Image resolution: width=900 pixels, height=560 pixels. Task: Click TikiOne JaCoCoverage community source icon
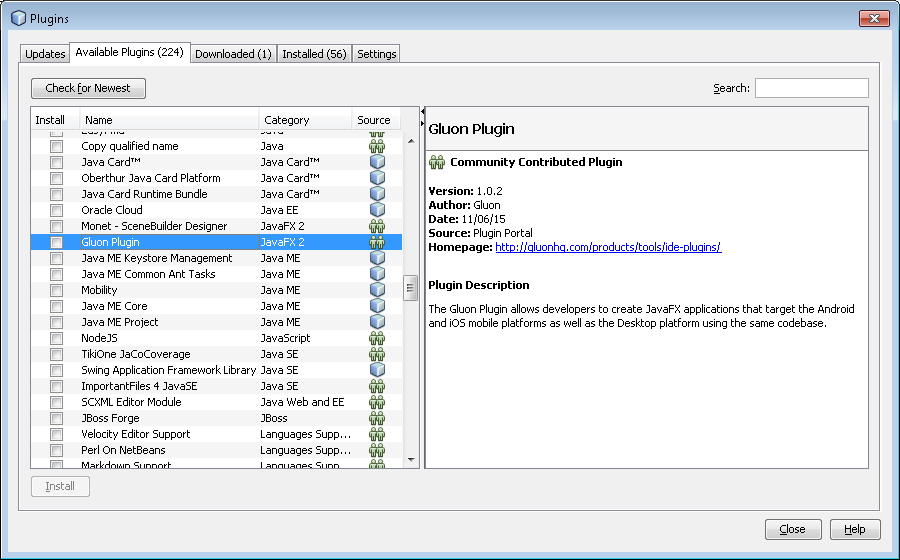(x=377, y=355)
